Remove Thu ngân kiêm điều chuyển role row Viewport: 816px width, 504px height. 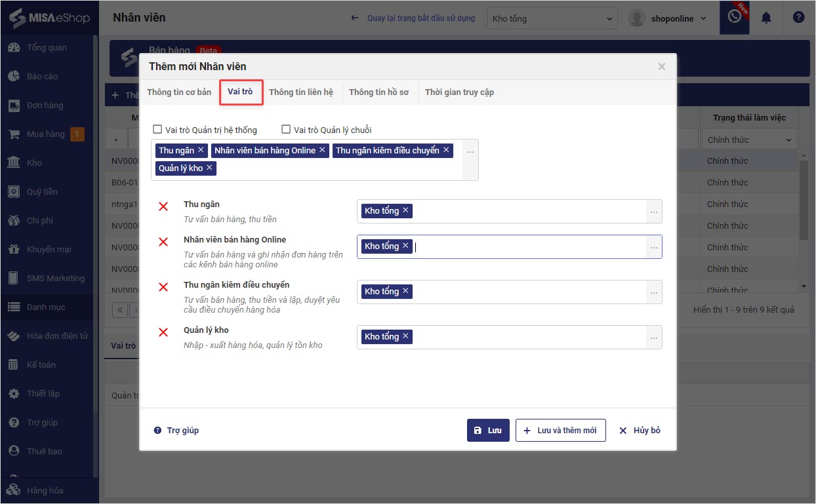pos(163,287)
